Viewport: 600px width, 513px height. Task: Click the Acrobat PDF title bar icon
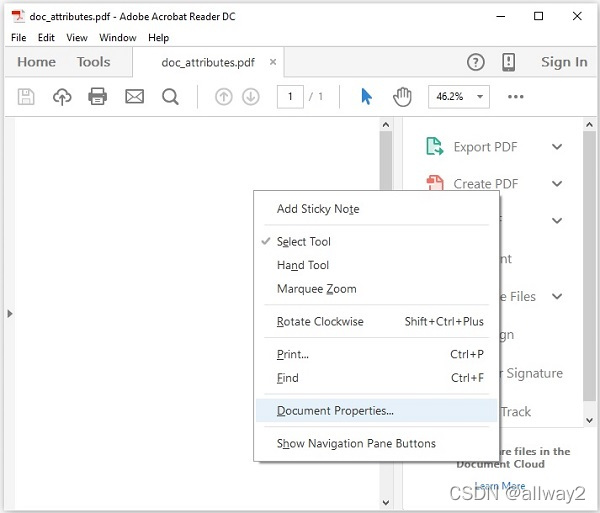click(18, 16)
